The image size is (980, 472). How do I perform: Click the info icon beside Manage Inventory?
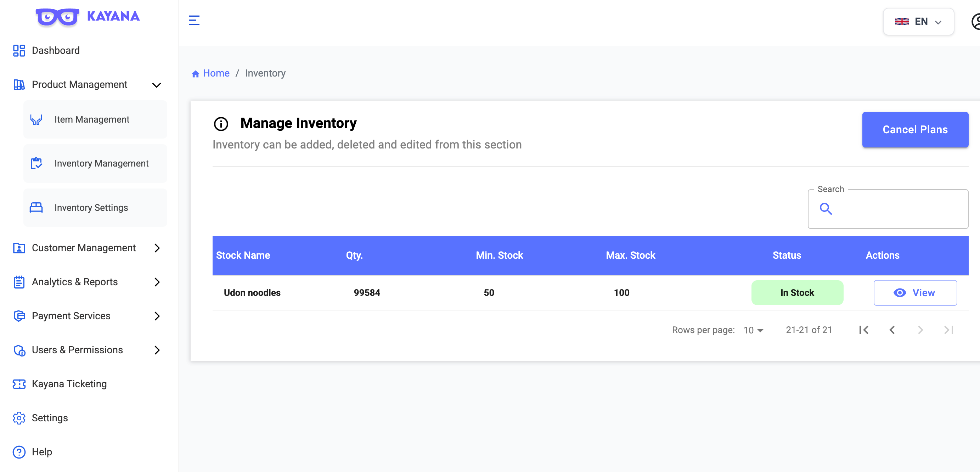(x=221, y=124)
